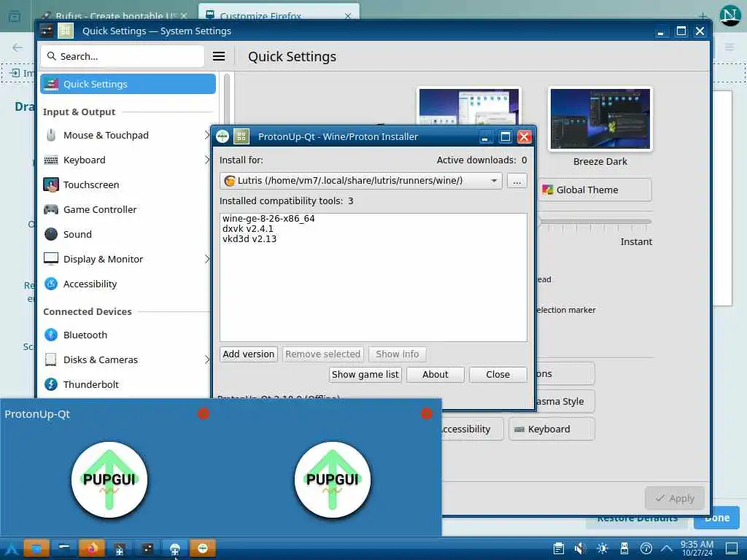This screenshot has height=560, width=747.
Task: Click the Firefox icon in taskbar
Action: point(91,548)
